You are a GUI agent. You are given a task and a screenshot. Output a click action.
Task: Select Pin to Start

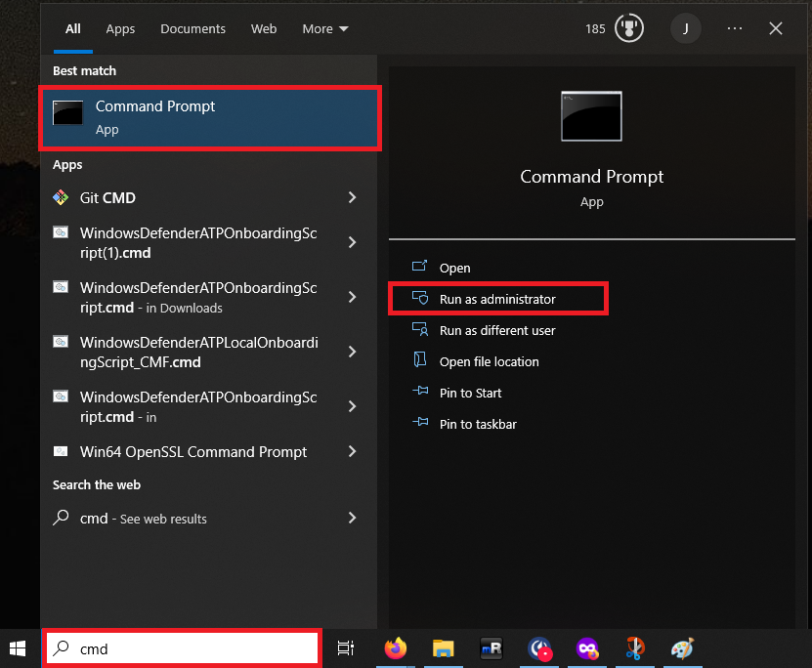coord(470,394)
